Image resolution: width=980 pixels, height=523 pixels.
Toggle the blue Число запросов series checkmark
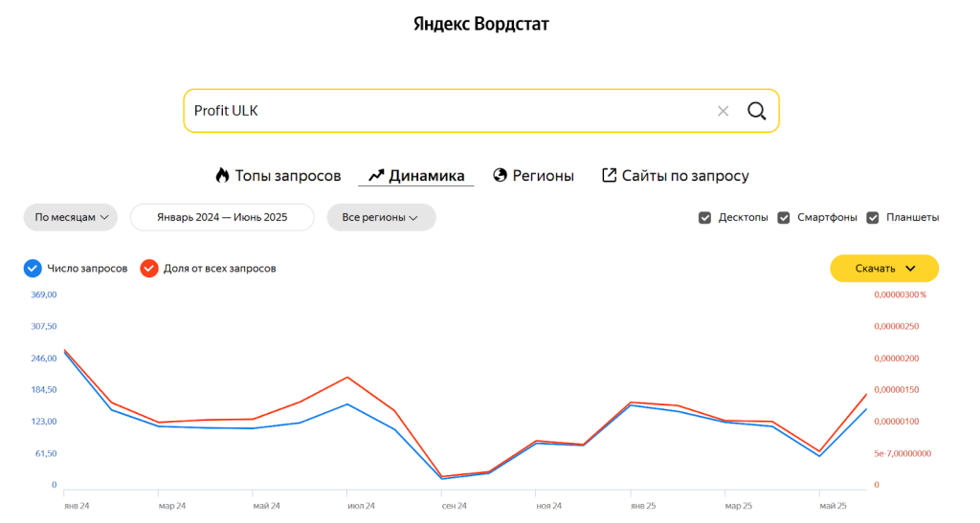33,269
